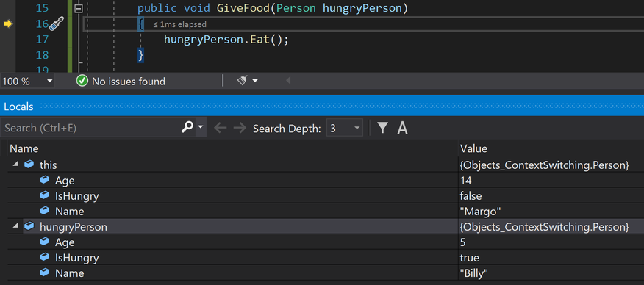Click the magnifier search icon in Locals
Viewport: 644px width, 285px height.
coord(187,128)
